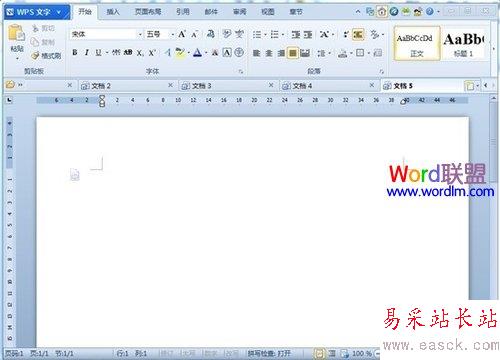The width and height of the screenshot is (500, 360).
Task: Toggle Italic formatting
Action: pos(87,53)
